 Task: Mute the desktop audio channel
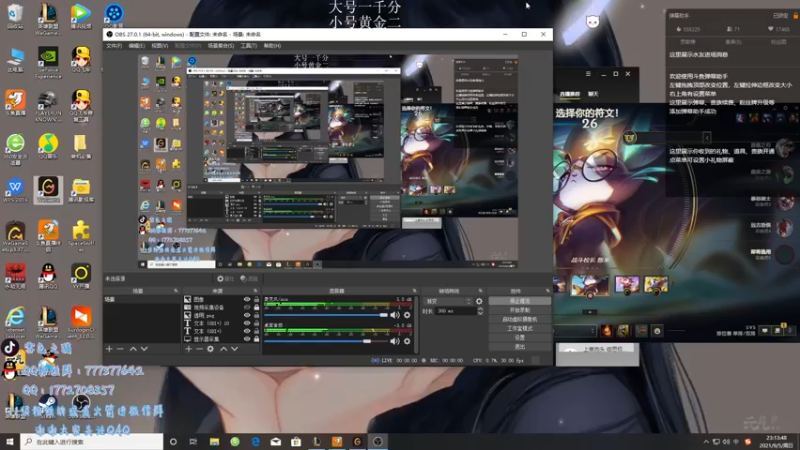[395, 341]
